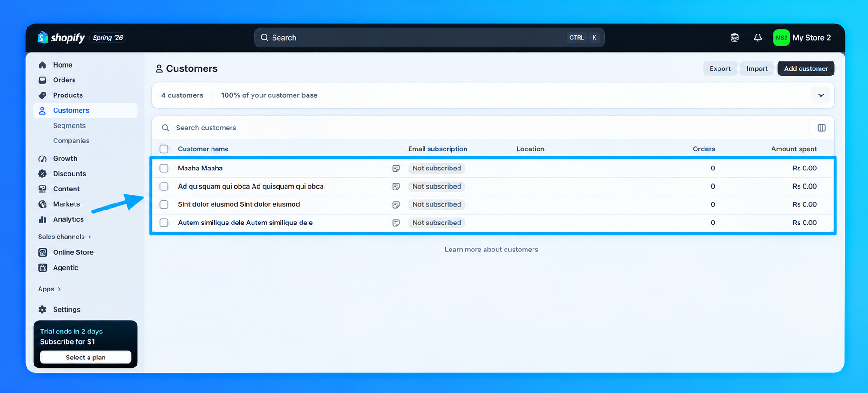
Task: Click the Online Store storefront icon
Action: coord(42,252)
